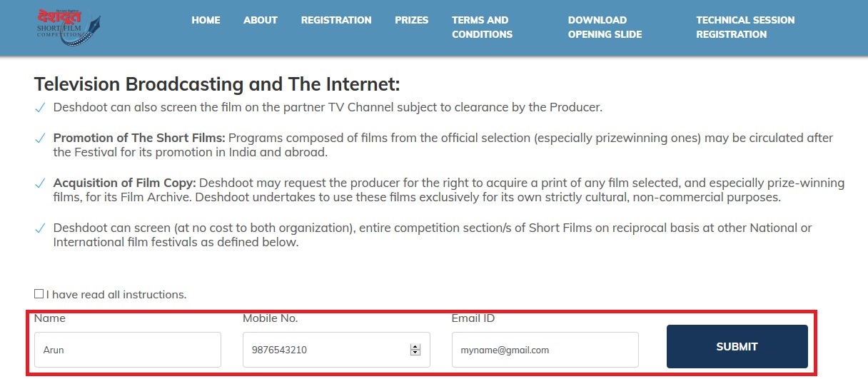Open the REGISTRATION nav link

(x=335, y=20)
